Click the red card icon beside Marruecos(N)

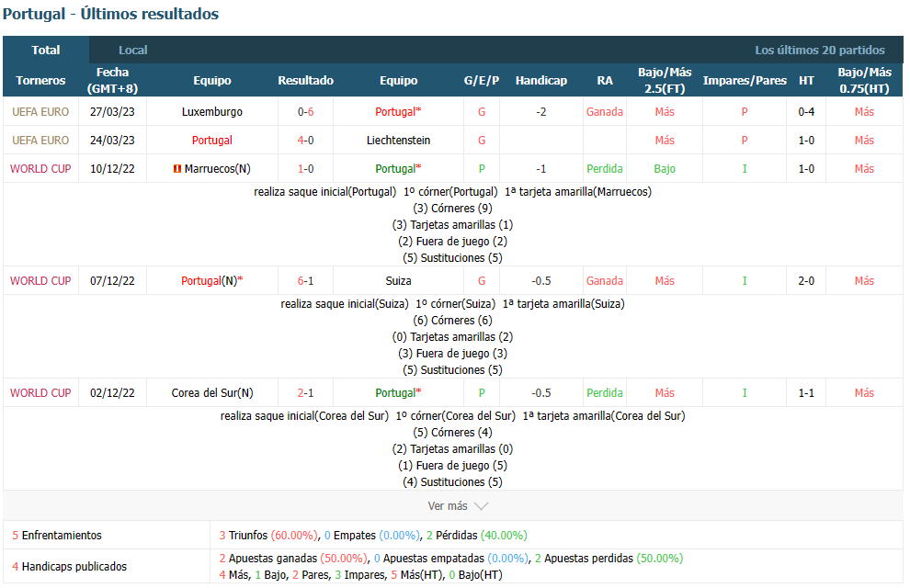177,169
